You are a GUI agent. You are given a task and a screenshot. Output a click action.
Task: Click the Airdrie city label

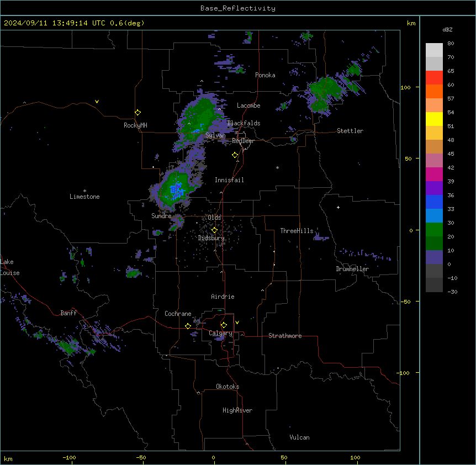(x=223, y=297)
